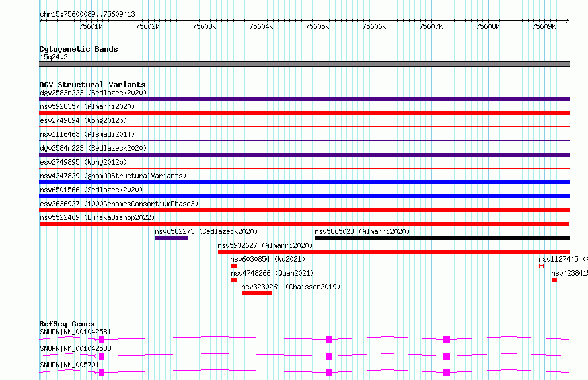Screen dimensions: 588x380
Task: Click the 75601k ruler tick label
Action: [x=91, y=26]
